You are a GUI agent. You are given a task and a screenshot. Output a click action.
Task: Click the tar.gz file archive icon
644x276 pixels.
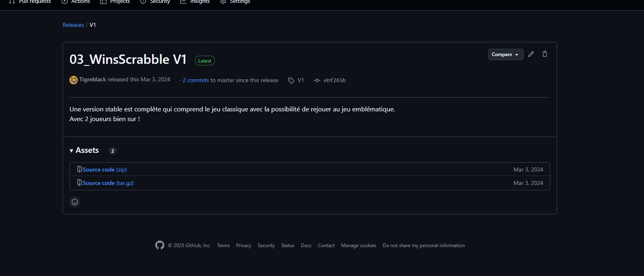click(80, 183)
